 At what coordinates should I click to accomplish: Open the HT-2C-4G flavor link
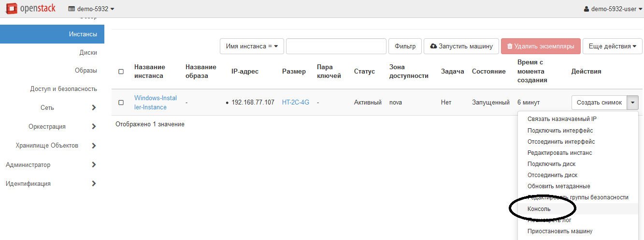click(x=295, y=103)
